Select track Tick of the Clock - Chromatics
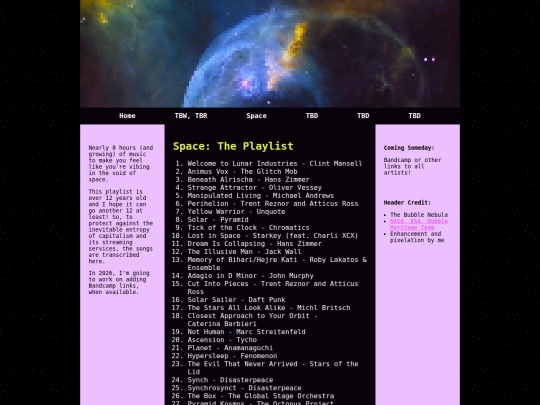The height and width of the screenshot is (405, 540). pos(248,228)
